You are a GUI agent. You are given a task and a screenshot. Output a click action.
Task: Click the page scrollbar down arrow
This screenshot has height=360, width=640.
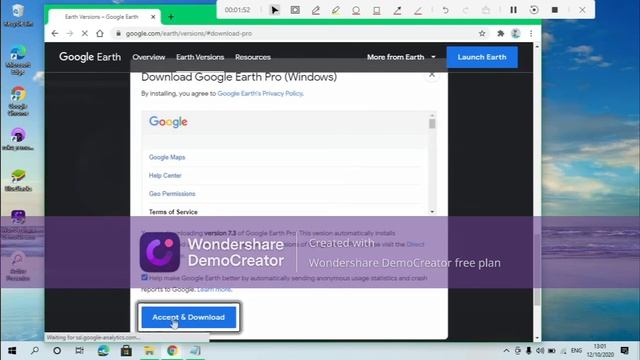tap(537, 338)
